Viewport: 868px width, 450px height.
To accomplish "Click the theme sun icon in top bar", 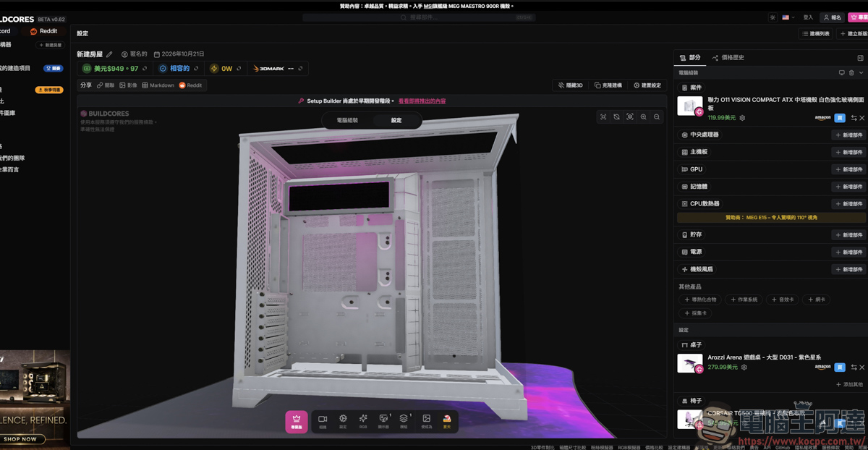I will point(773,17).
